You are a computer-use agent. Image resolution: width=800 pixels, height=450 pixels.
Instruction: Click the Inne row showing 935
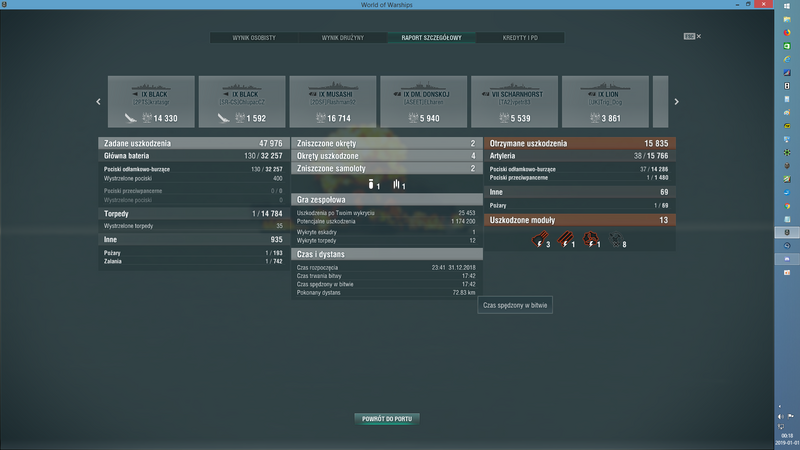pyautogui.click(x=194, y=239)
